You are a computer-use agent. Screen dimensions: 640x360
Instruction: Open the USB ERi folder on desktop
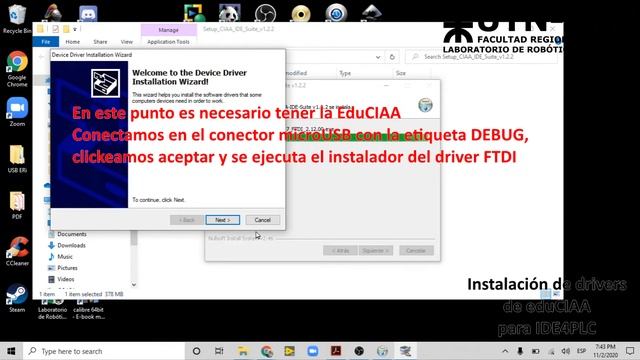click(17, 159)
